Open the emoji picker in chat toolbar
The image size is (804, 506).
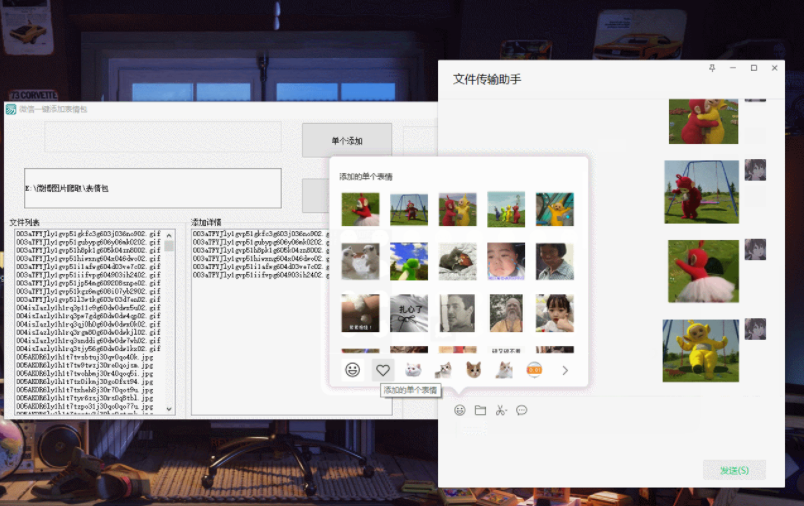tap(460, 410)
